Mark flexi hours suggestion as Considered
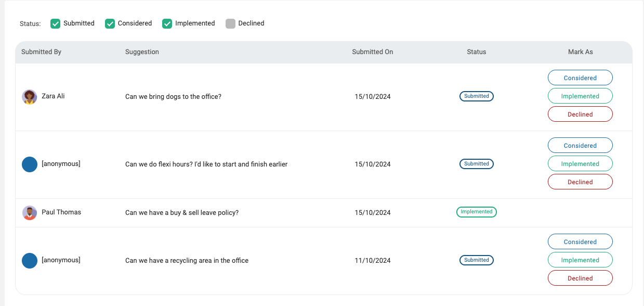Viewport: 644px width, 306px height. (580, 146)
